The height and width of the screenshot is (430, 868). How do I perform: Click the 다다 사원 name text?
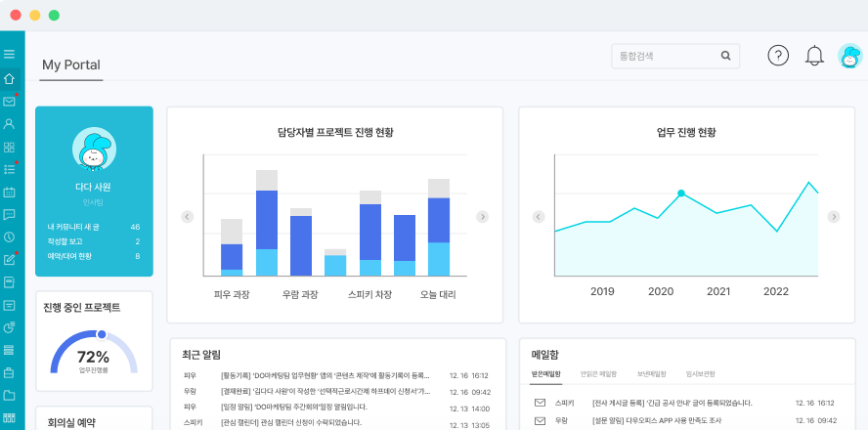point(94,187)
